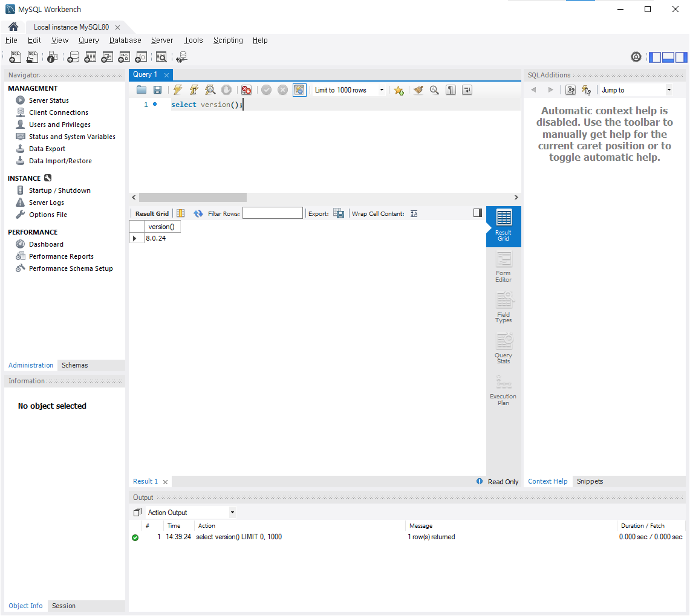This screenshot has width=690, height=616.
Task: Open the Action Output dropdown
Action: tap(191, 512)
